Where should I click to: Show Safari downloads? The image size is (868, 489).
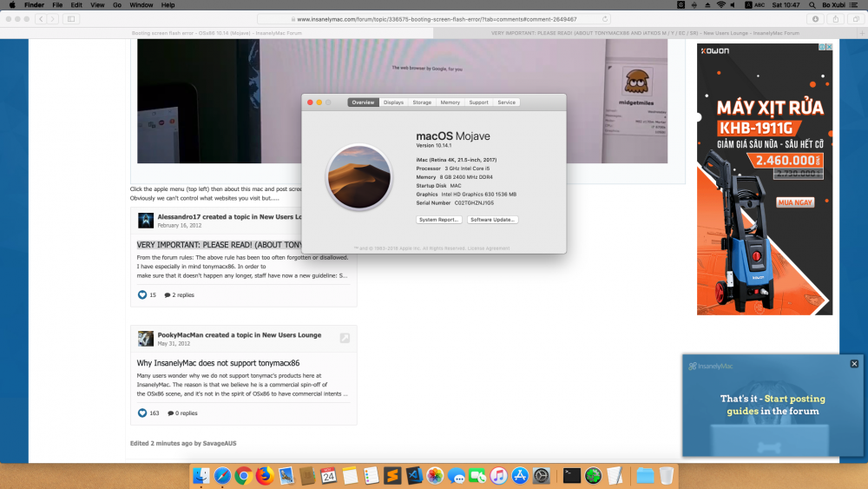(x=815, y=19)
